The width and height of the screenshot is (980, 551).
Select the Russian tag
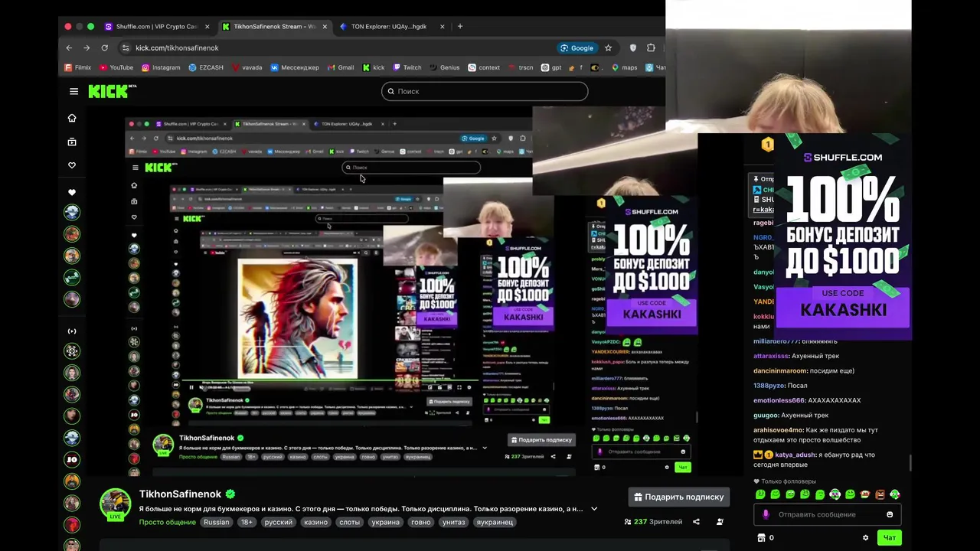[x=216, y=522]
